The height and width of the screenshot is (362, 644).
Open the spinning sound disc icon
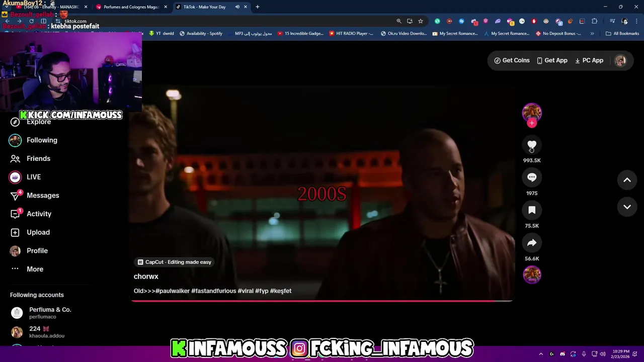point(532,275)
